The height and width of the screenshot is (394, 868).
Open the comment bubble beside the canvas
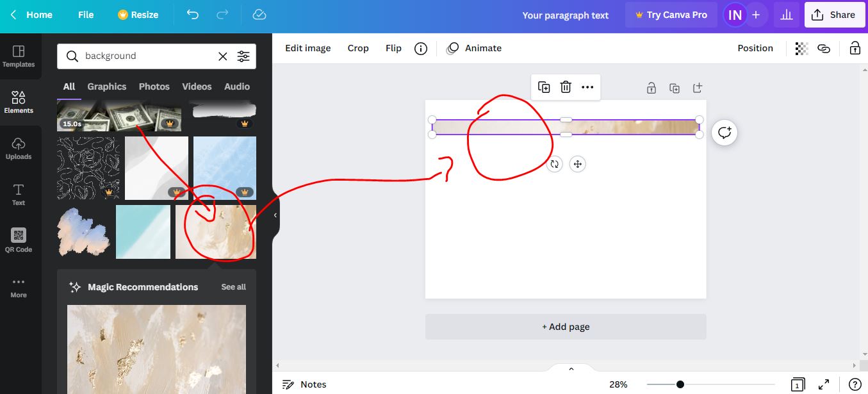tap(724, 133)
